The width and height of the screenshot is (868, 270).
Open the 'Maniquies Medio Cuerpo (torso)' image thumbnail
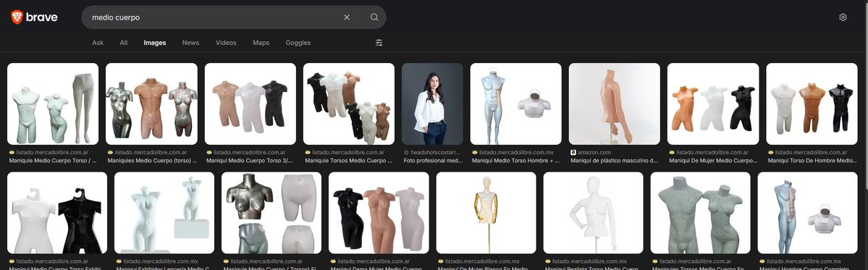point(151,104)
